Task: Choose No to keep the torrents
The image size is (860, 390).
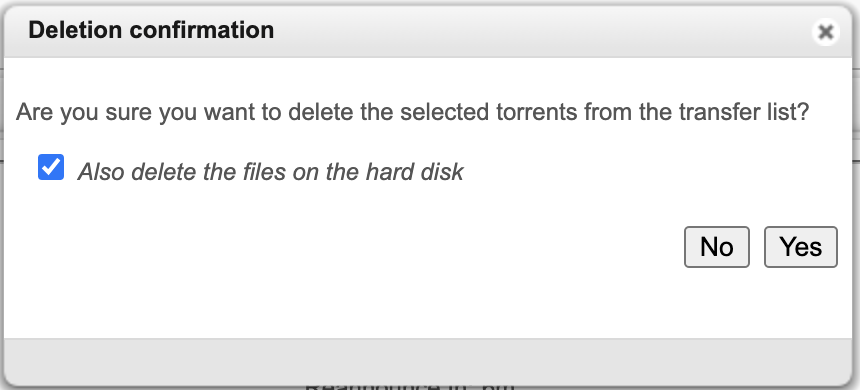Action: (717, 247)
